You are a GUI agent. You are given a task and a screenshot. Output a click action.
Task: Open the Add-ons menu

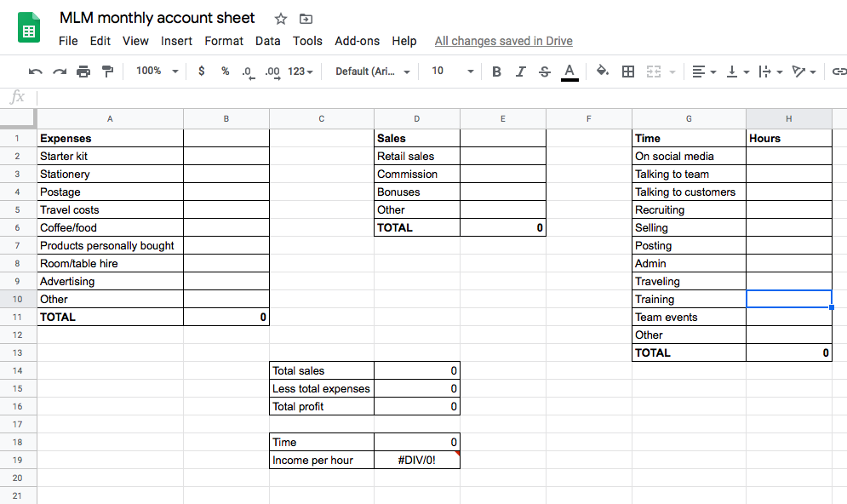pyautogui.click(x=358, y=41)
